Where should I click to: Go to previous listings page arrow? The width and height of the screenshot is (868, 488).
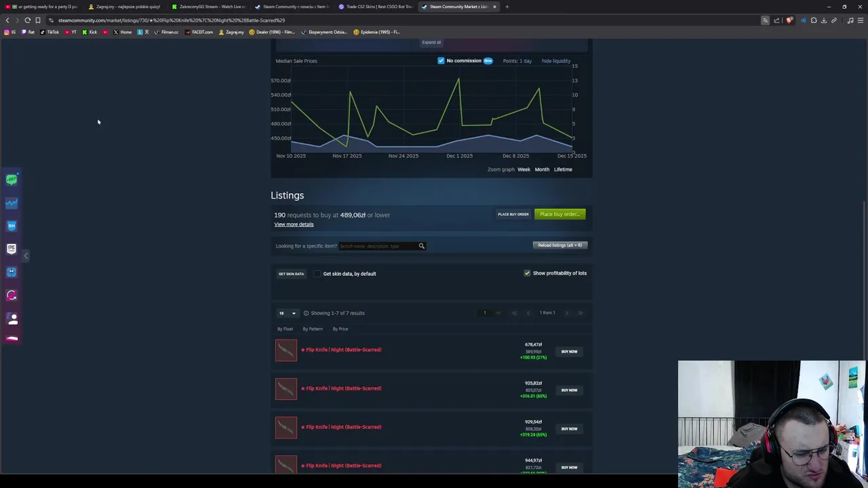(x=528, y=313)
